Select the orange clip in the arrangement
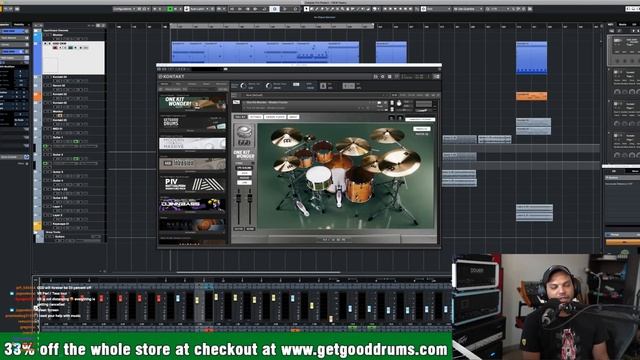 531,96
